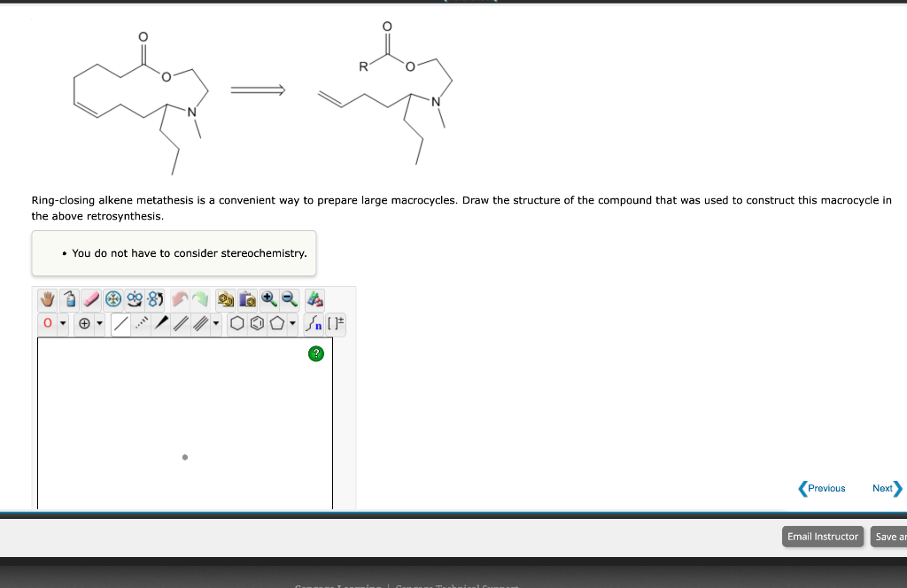The height and width of the screenshot is (588, 907).
Task: Open the bond type dropdown
Action: [x=215, y=323]
